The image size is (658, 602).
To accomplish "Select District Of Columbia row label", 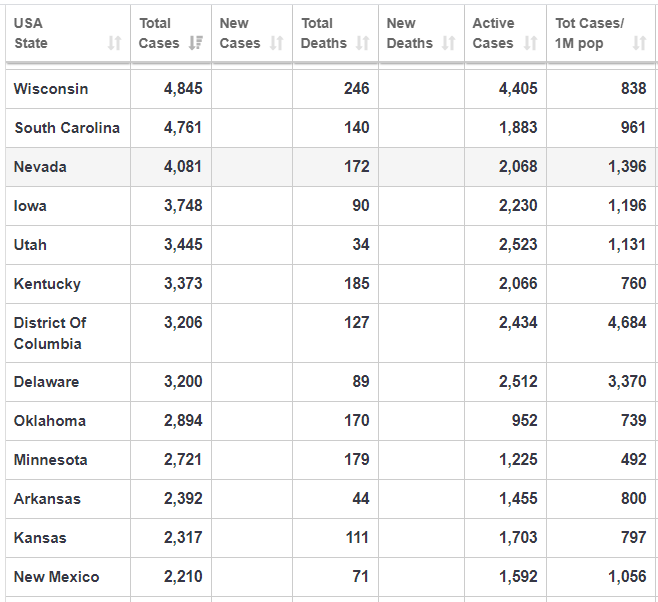I will [x=50, y=333].
